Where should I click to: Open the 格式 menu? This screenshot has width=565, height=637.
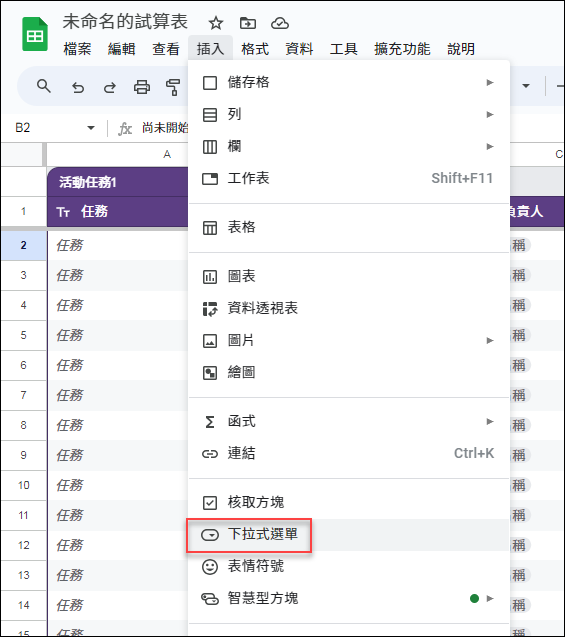coord(255,49)
